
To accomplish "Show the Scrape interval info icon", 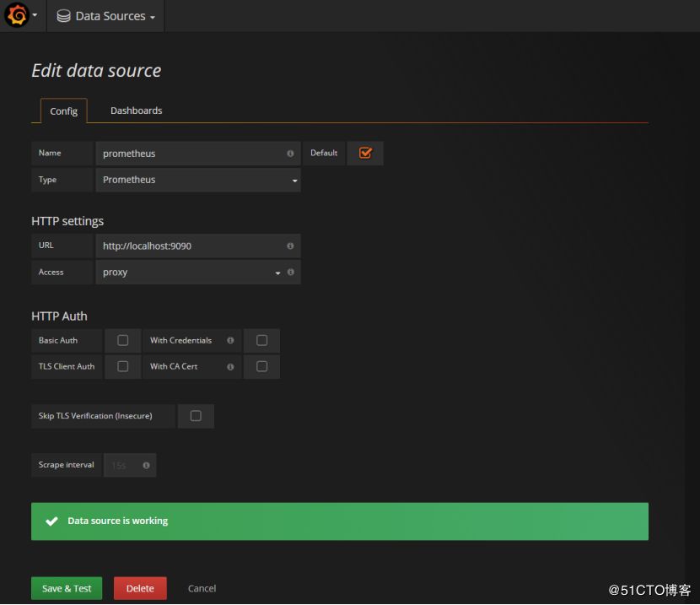I will tap(146, 465).
